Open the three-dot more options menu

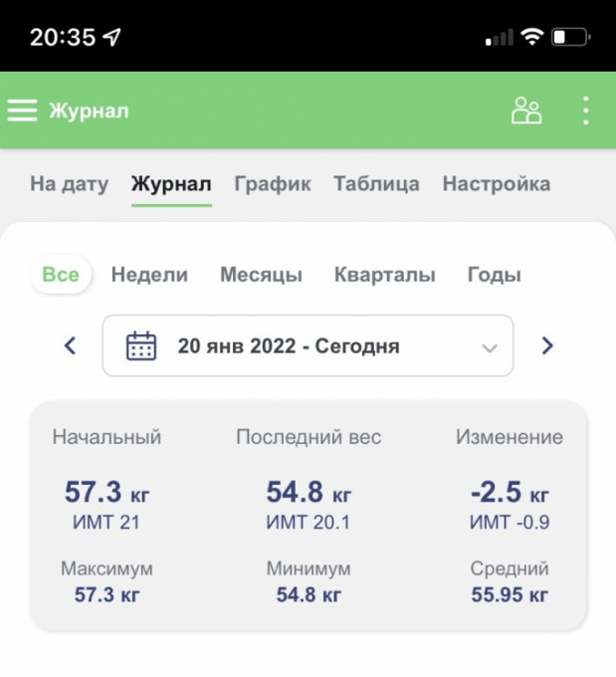pyautogui.click(x=586, y=111)
